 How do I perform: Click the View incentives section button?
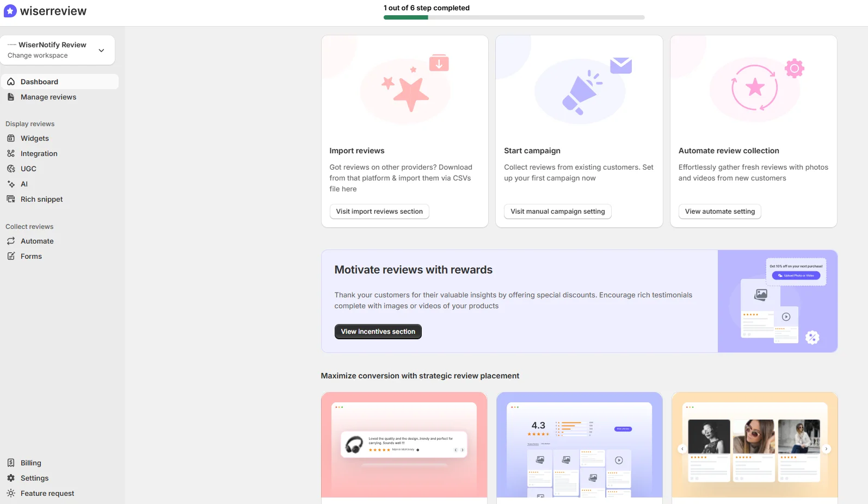click(378, 332)
